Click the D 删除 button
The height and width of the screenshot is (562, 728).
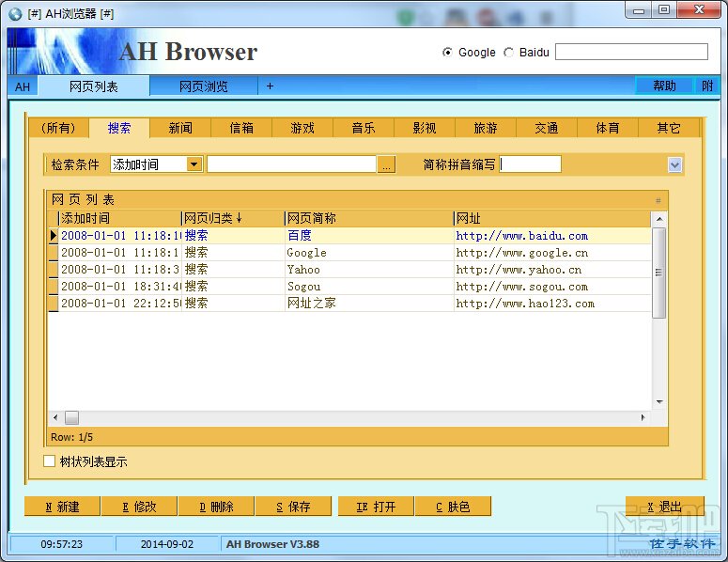click(216, 507)
